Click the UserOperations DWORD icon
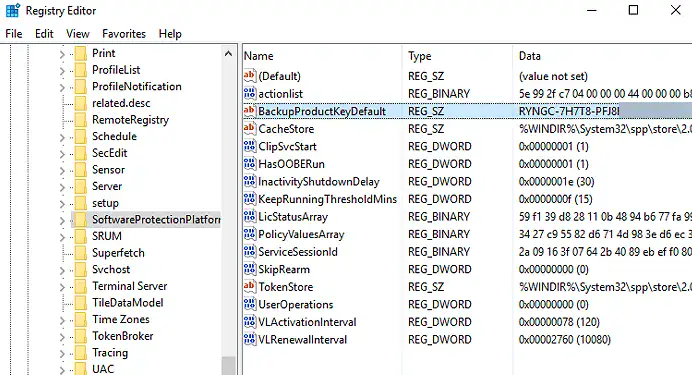 [x=249, y=304]
